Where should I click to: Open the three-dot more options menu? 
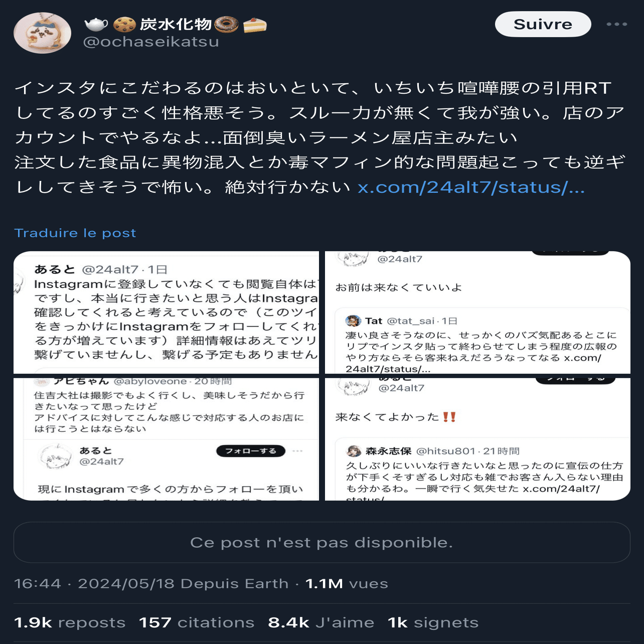click(616, 24)
